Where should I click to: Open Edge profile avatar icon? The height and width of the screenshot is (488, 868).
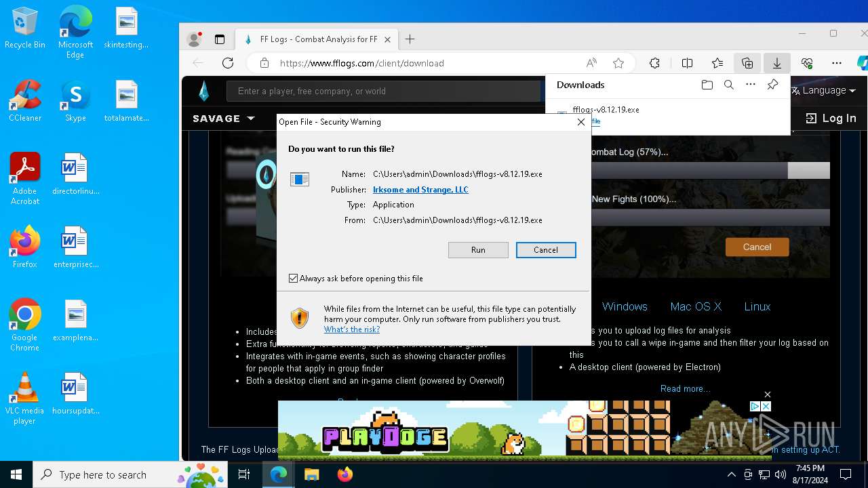(x=195, y=39)
